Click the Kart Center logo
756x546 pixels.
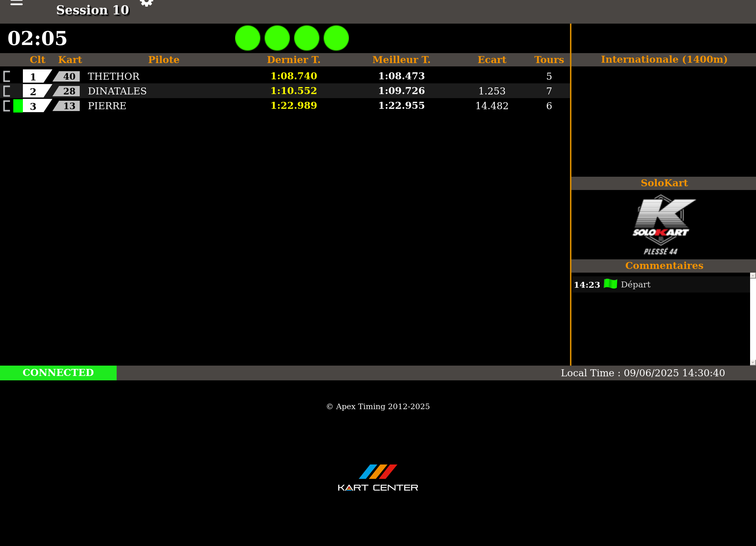click(x=378, y=478)
